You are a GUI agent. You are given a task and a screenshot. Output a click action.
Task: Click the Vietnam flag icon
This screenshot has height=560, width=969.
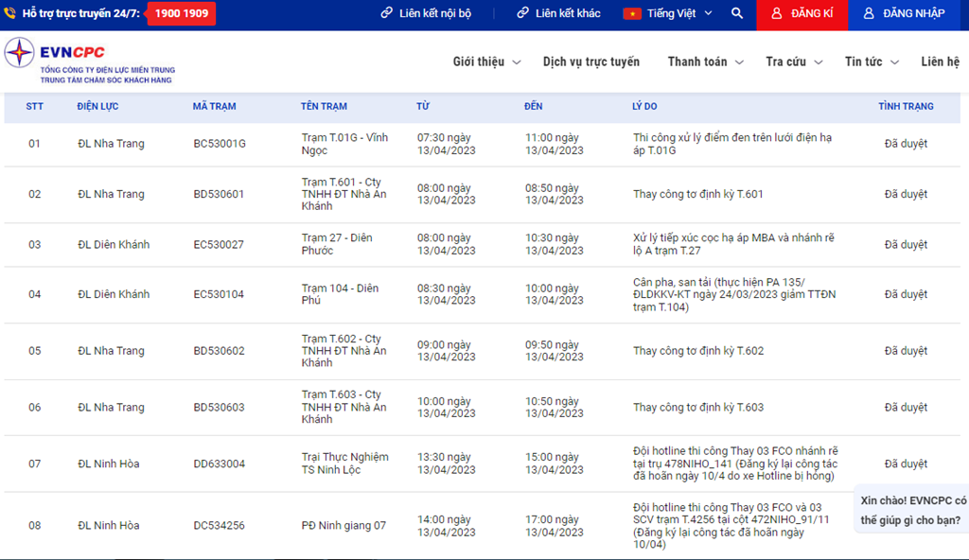(632, 14)
